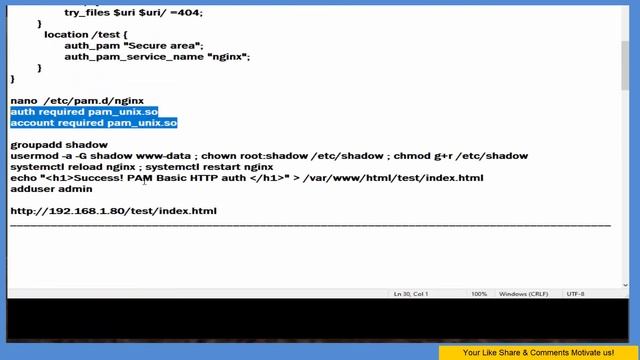Click the UTF-8 encoding status entry

click(x=575, y=294)
